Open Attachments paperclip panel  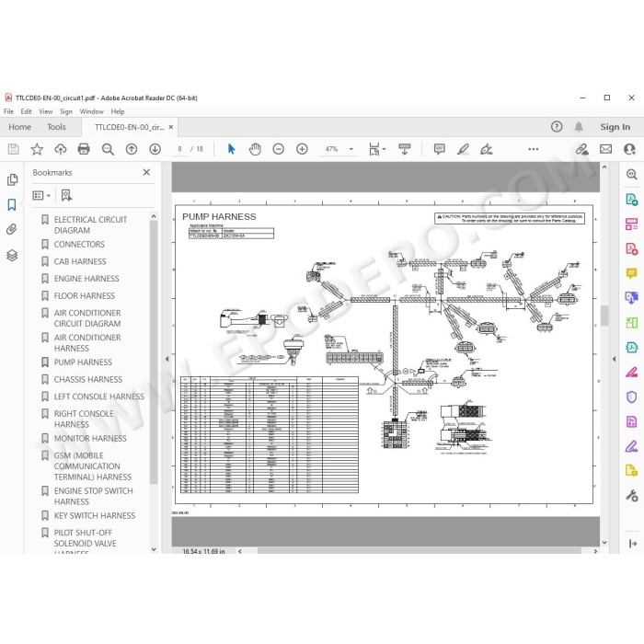[x=12, y=229]
